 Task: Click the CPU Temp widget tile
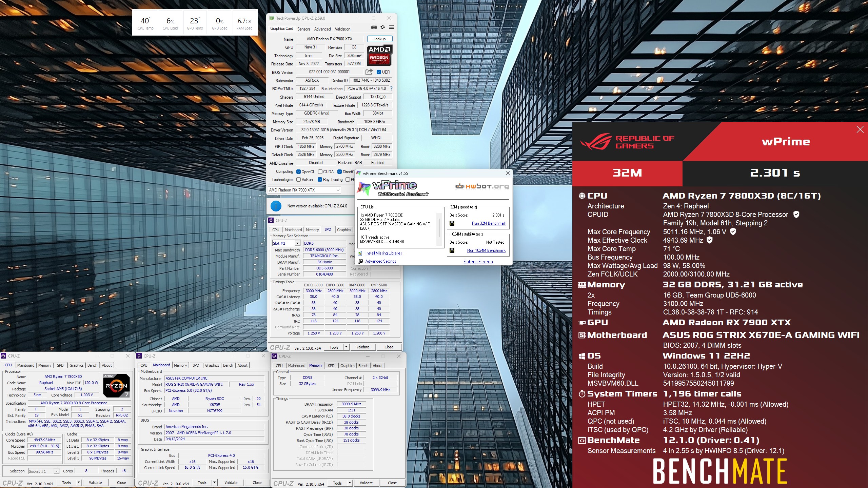pos(145,23)
